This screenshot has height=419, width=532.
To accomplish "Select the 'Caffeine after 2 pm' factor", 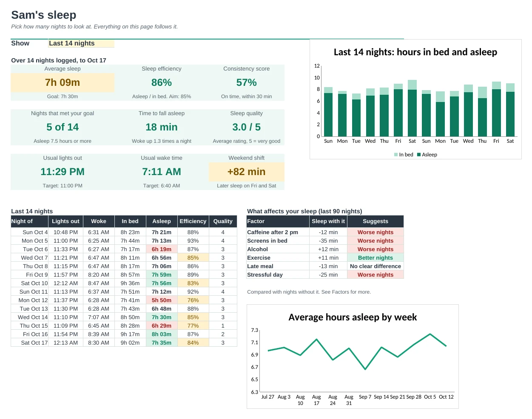I will (278, 232).
